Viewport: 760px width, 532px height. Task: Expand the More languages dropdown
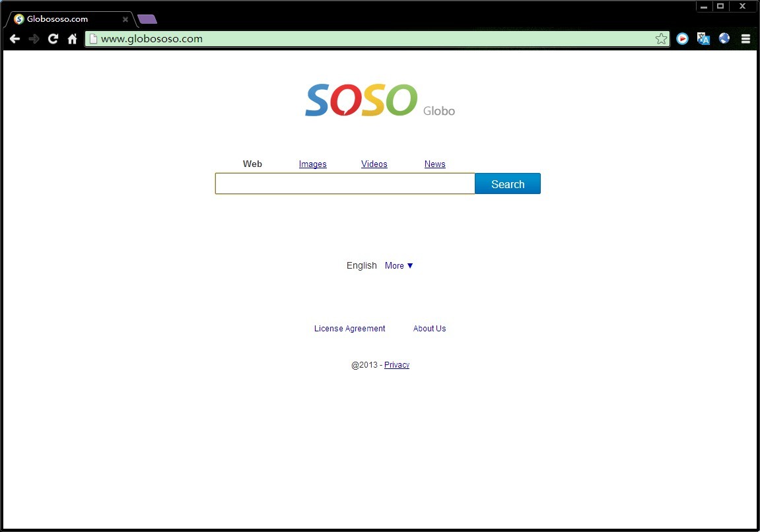[399, 265]
